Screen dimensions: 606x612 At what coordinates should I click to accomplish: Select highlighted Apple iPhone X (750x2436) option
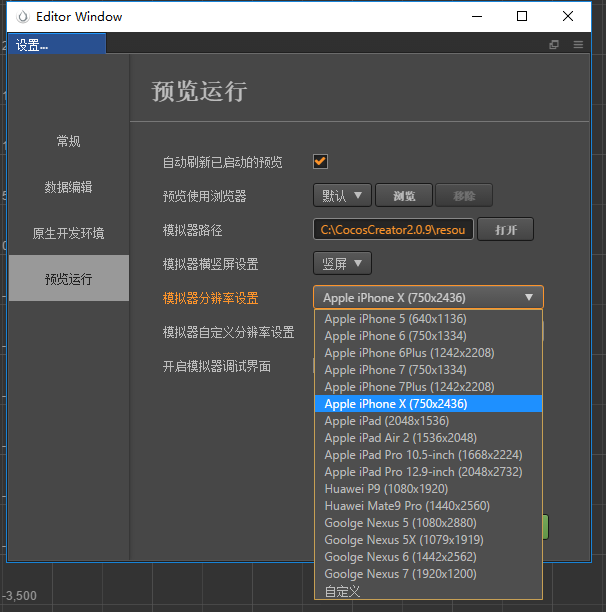click(x=428, y=404)
